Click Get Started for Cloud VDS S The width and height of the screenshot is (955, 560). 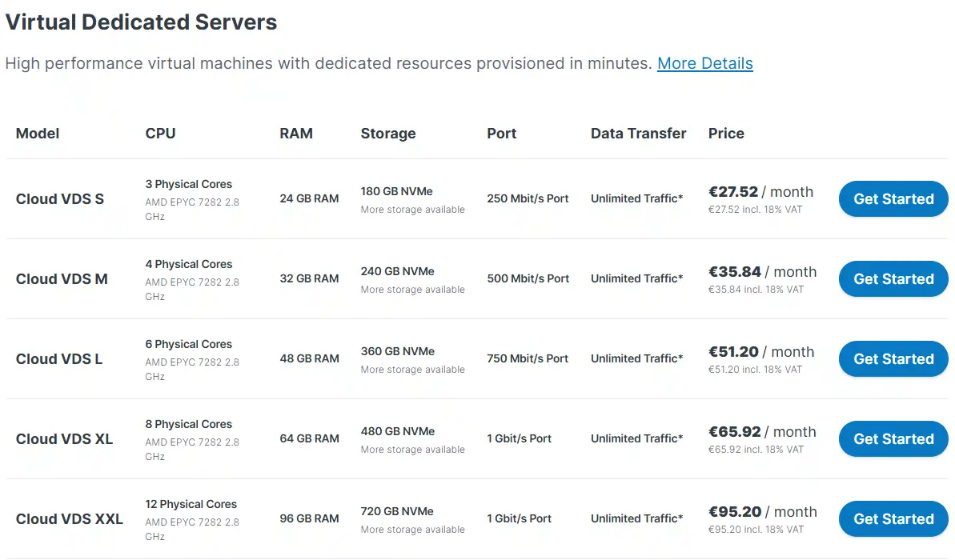tap(893, 199)
